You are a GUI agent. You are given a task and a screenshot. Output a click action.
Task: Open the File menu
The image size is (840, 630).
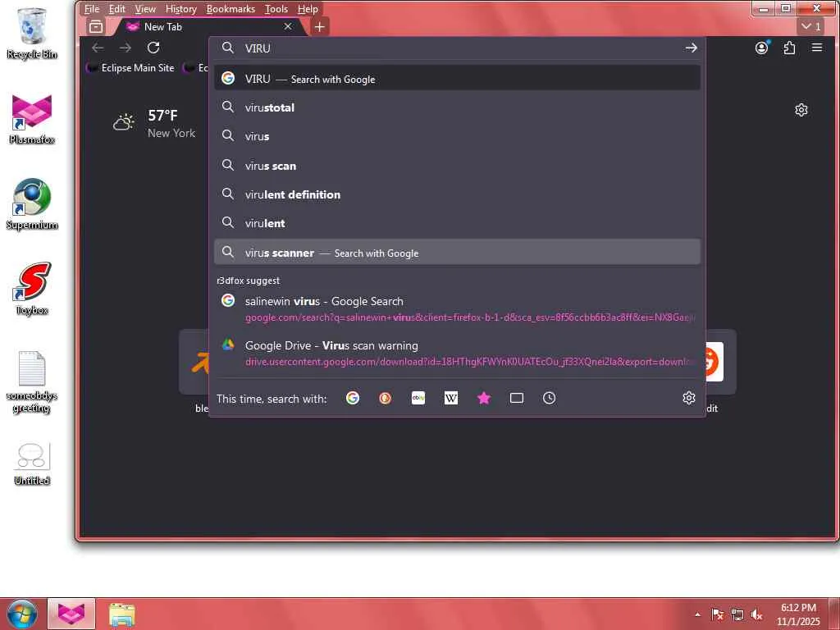(92, 9)
